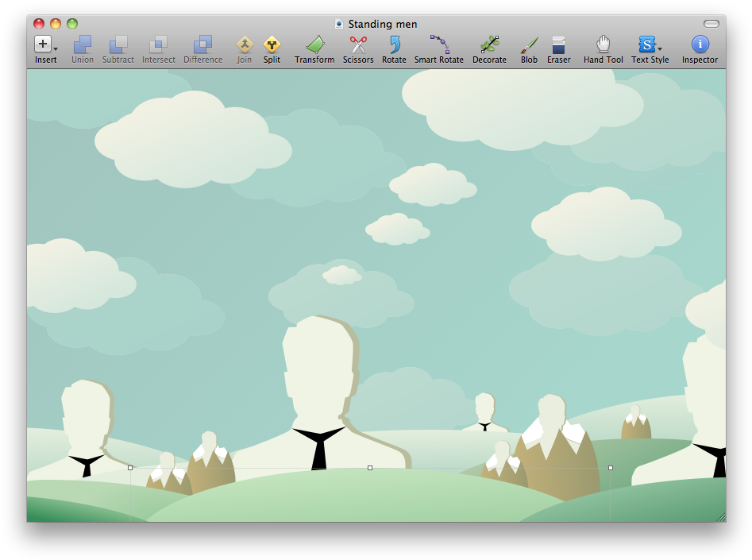Open the Text Style dropdown arrow
The image size is (752, 560).
click(660, 48)
